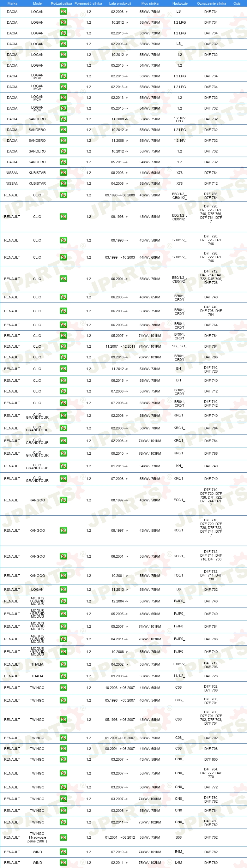This screenshot has width=247, height=868.
Task: Select the 'D4F 712, D4F 714, D4F 716, D4F 730' cell
Action: click(211, 556)
